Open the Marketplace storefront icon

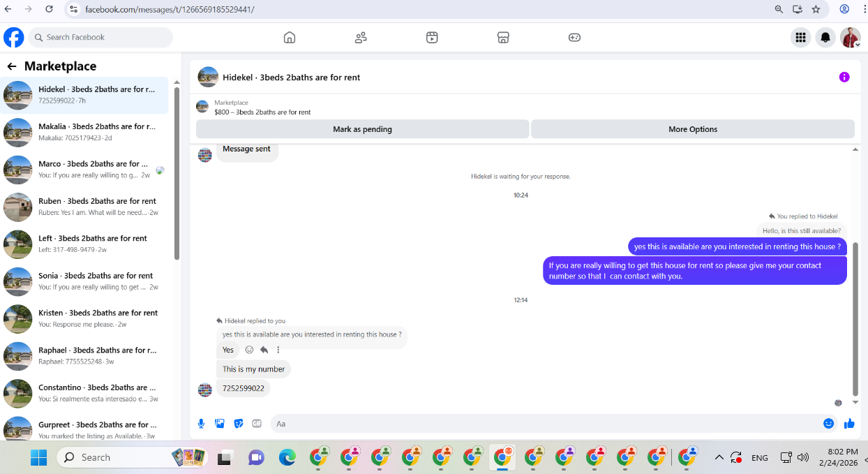[x=503, y=38]
